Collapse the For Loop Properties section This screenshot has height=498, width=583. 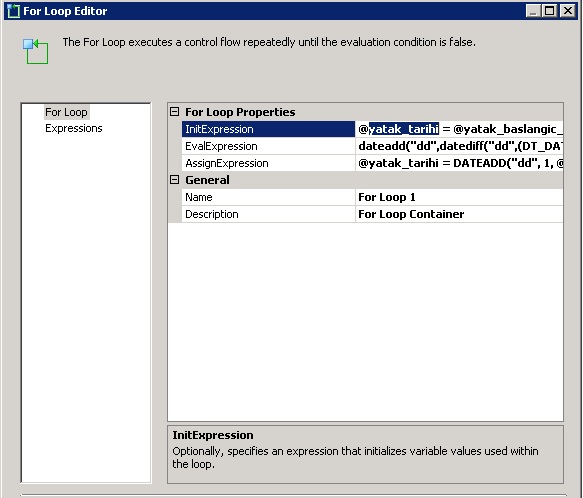click(174, 112)
